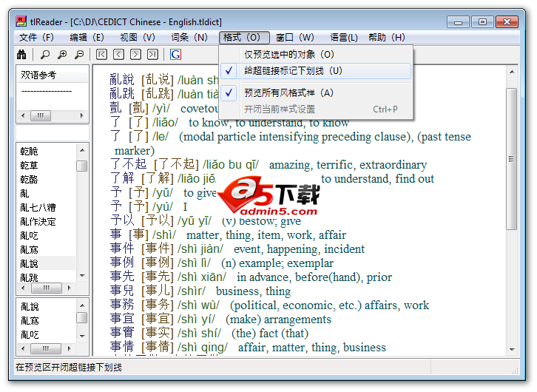Click main content scrollbar up arrow
Viewport: 537px width, 392px height.
512,72
